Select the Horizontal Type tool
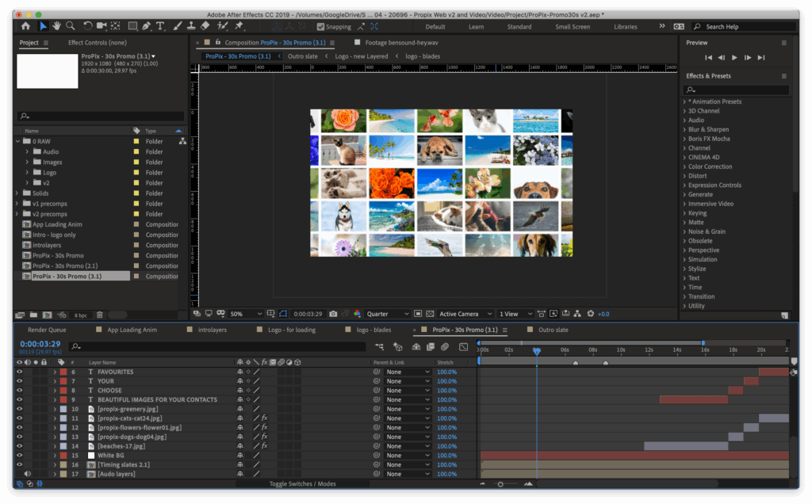 coord(160,26)
